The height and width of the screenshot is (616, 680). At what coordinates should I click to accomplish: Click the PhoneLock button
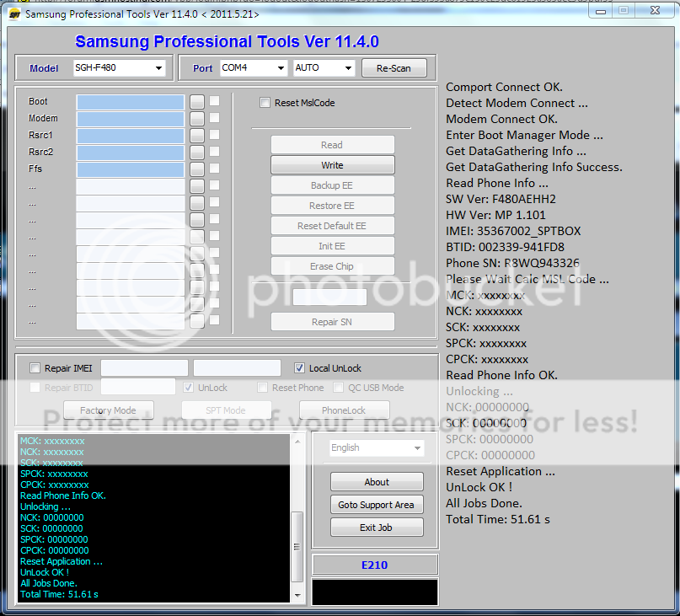pos(345,410)
